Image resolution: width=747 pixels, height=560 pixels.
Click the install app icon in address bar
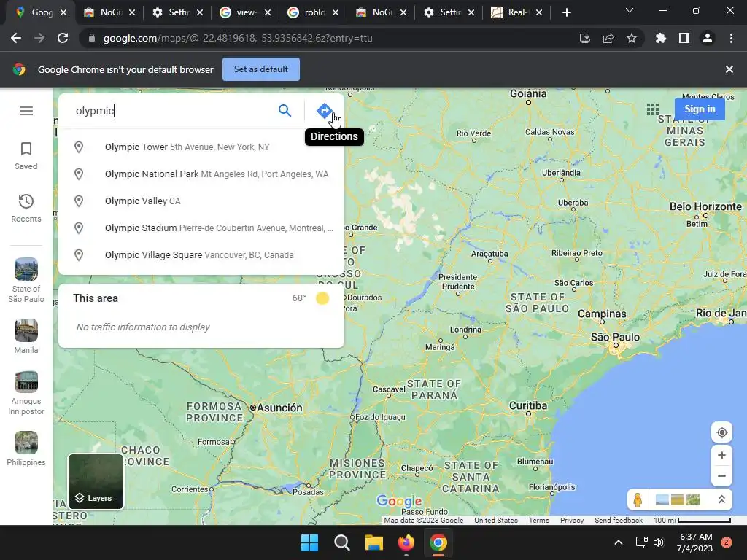[584, 38]
